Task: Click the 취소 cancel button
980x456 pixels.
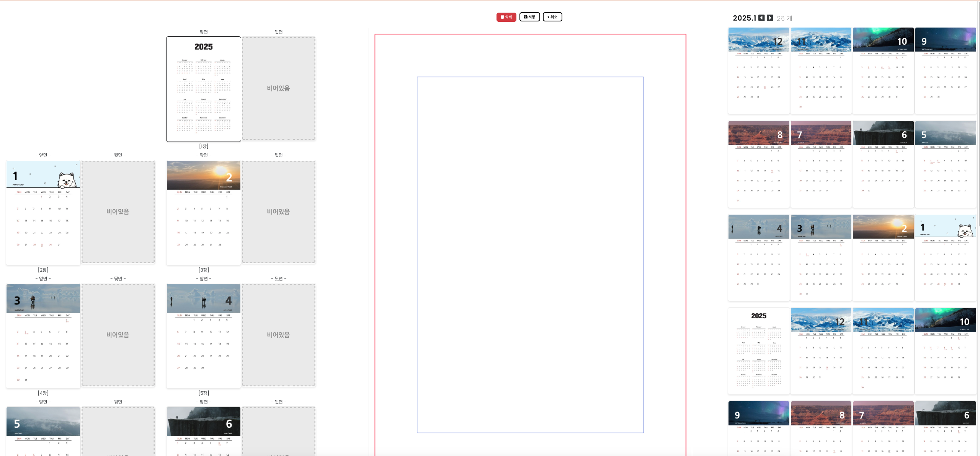Action: click(x=552, y=17)
